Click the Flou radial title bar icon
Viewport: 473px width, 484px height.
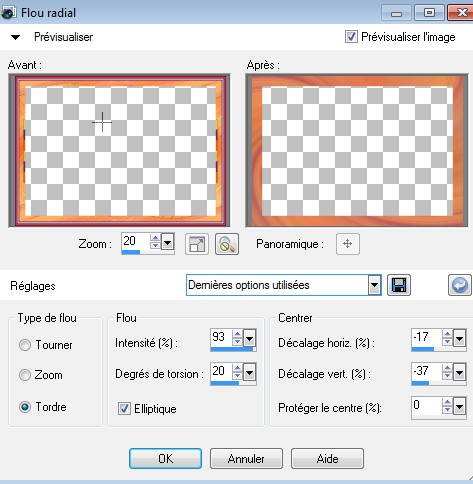(7, 13)
